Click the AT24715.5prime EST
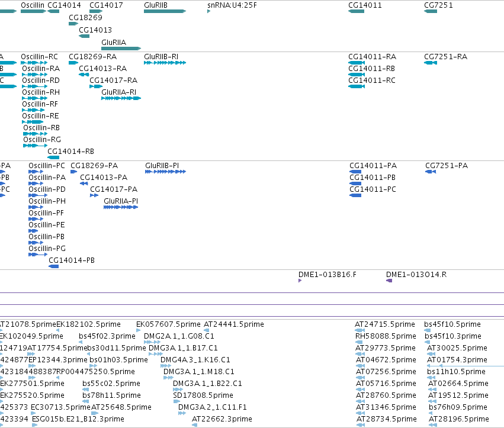Viewport: 504px width, 428px height. coord(359,330)
